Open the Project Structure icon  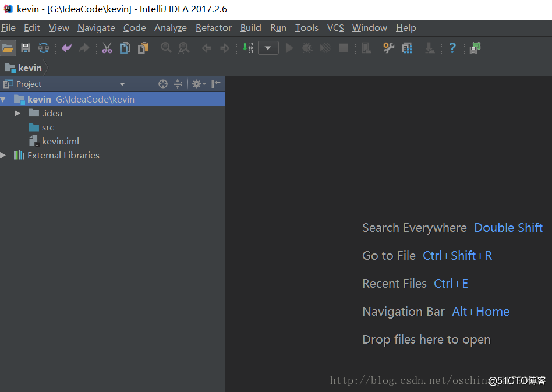tap(406, 48)
